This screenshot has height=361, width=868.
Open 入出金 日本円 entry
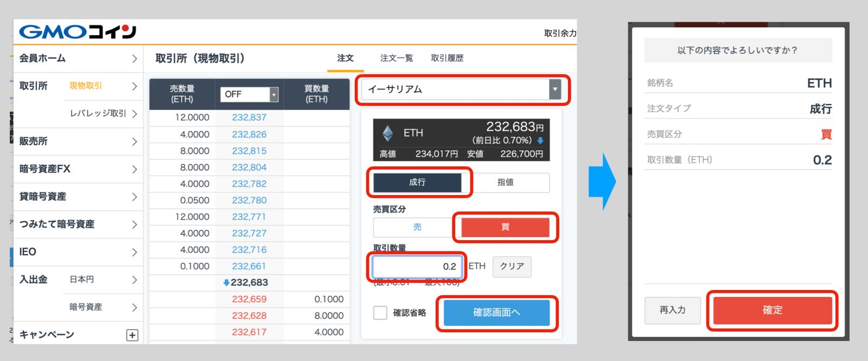click(x=103, y=280)
